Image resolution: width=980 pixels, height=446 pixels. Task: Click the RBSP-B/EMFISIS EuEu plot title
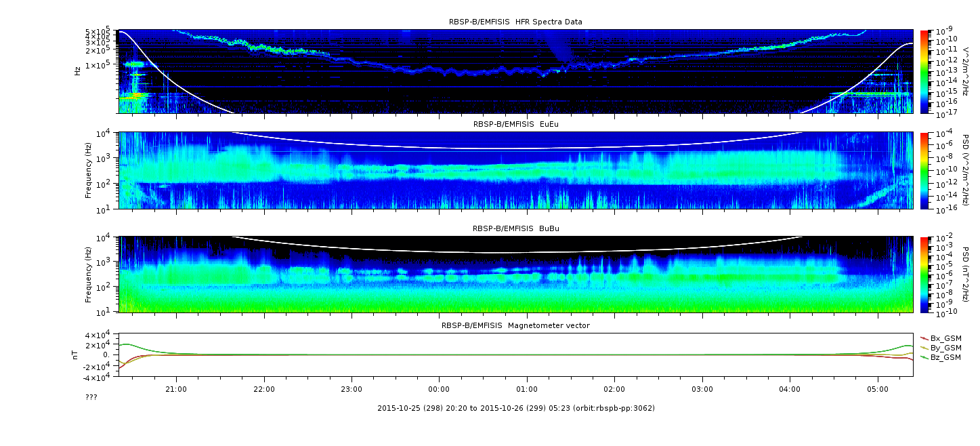point(515,124)
